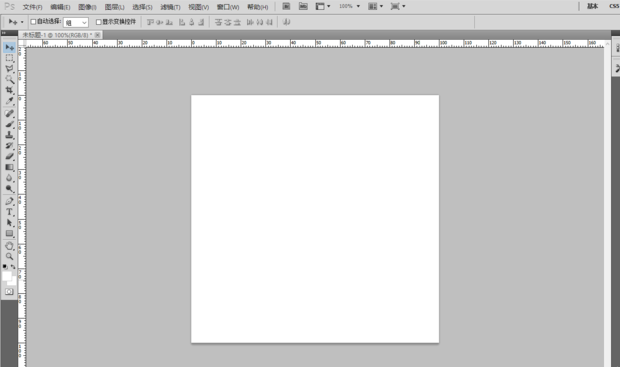The image size is (620, 367).
Task: Align top edges in options bar
Action: [x=150, y=22]
